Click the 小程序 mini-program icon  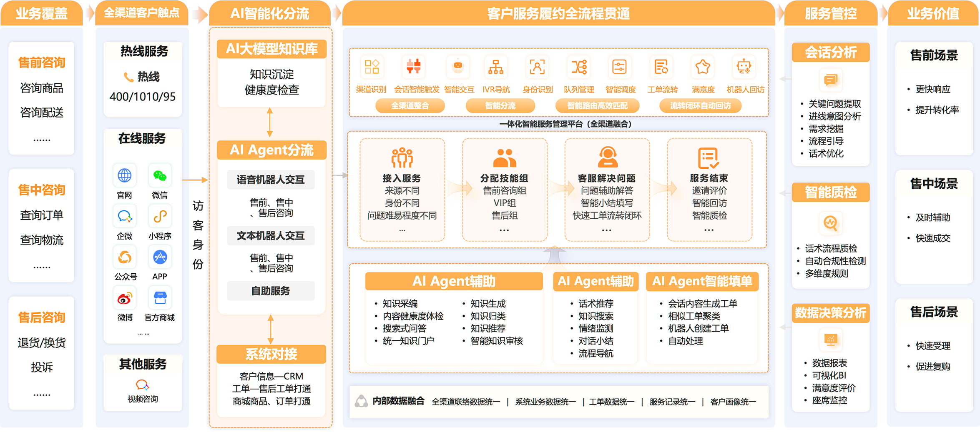(160, 217)
